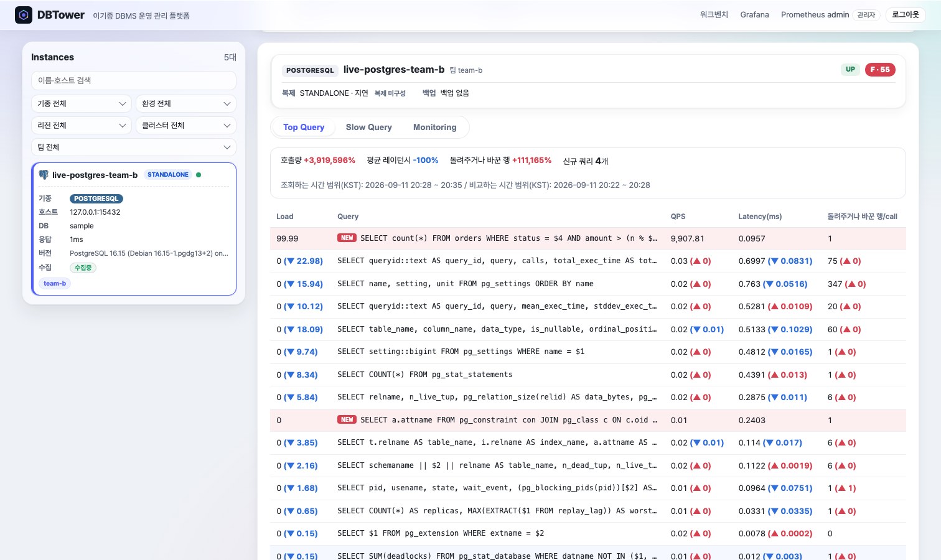Open the 기종 전체 dropdown
Screen dimensions: 941x560
[82, 103]
